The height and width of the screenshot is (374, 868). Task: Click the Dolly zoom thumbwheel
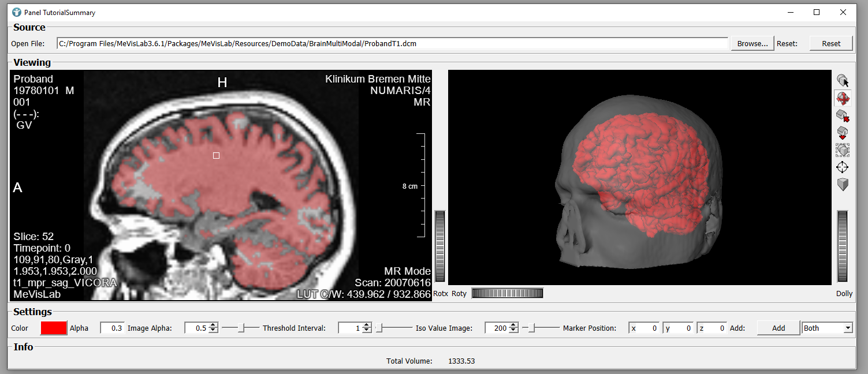coord(843,246)
